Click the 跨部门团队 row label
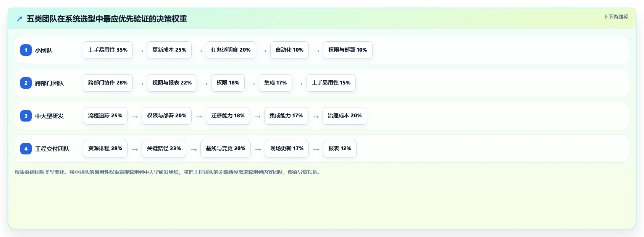 pyautogui.click(x=49, y=83)
